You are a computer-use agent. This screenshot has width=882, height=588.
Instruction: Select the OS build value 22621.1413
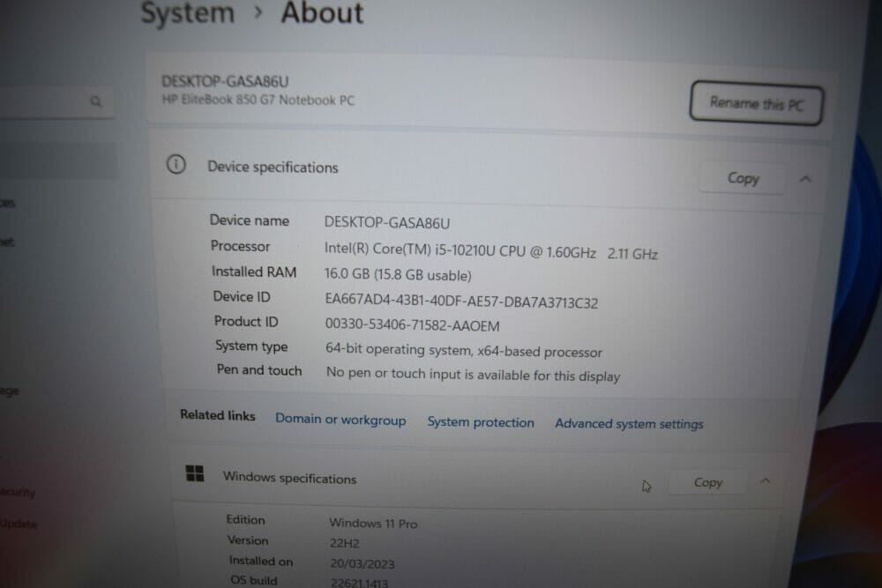click(x=359, y=583)
